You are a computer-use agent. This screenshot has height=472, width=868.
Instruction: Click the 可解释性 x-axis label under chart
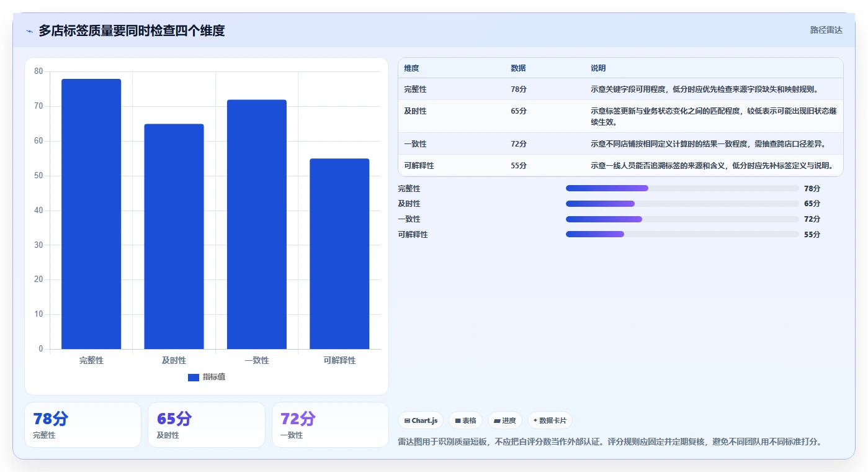point(339,360)
